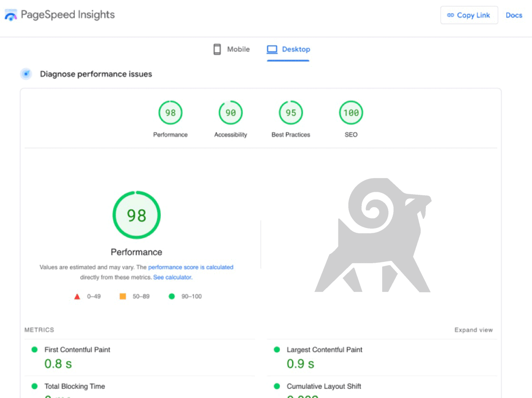Image resolution: width=532 pixels, height=398 pixels.
Task: Click green dot beside Total Blocking Time
Action: point(35,386)
